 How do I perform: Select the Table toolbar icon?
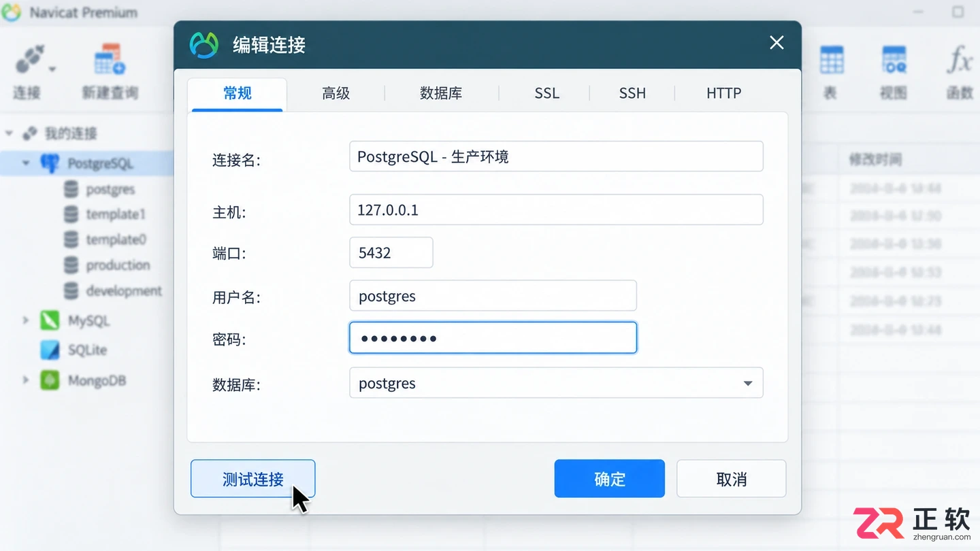pyautogui.click(x=831, y=61)
